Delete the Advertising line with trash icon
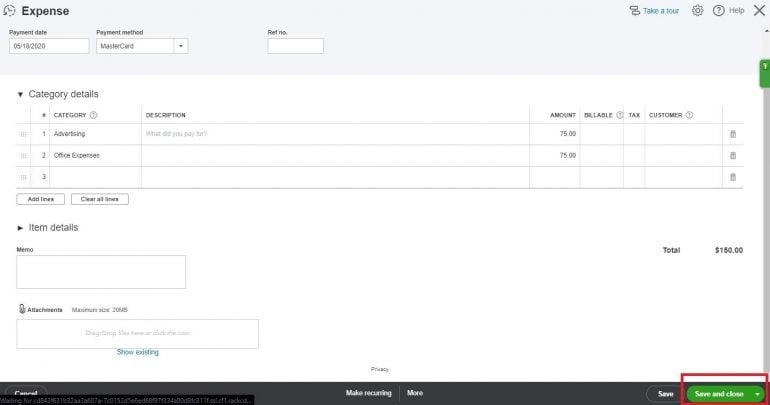This screenshot has height=405, width=770. pyautogui.click(x=732, y=133)
